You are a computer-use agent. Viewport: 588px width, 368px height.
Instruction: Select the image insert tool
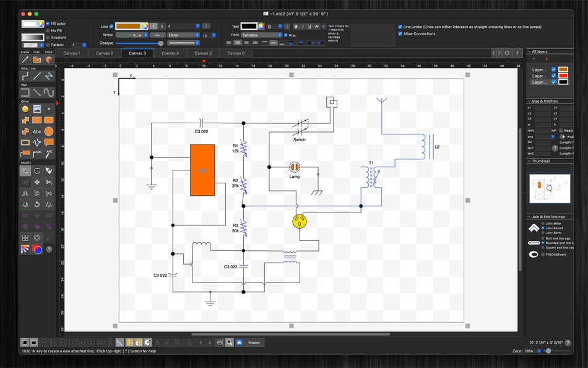pos(37,109)
